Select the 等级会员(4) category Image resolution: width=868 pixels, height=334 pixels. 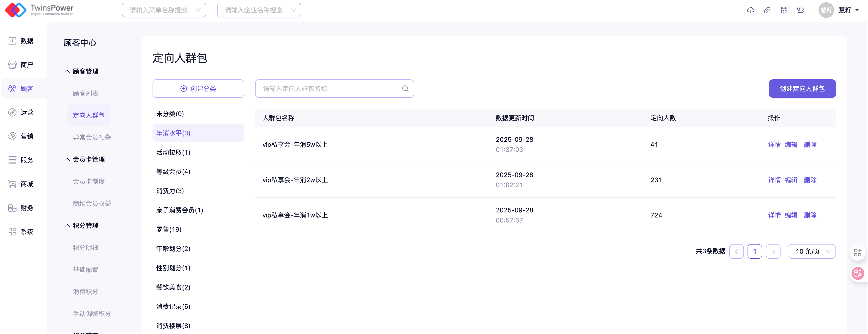pos(173,172)
